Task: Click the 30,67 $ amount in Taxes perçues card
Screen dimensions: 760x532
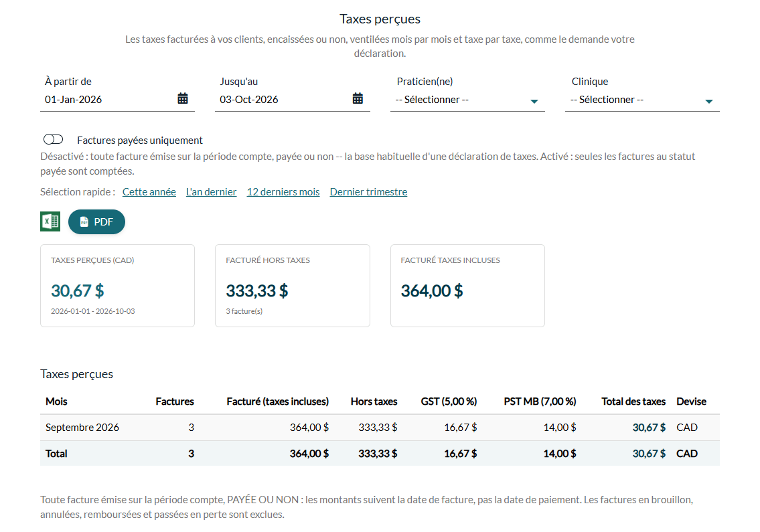Action: click(x=78, y=290)
